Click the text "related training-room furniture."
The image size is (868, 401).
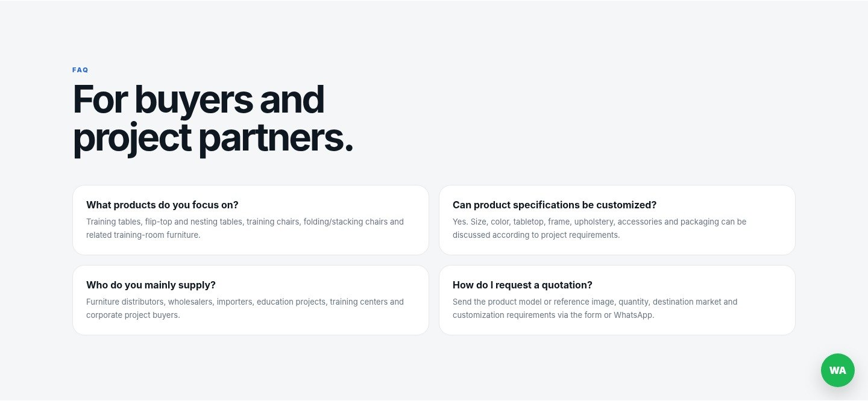pos(143,235)
